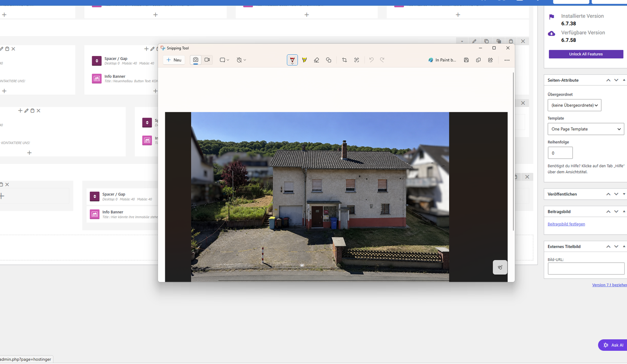Open Übergeordnet parent page dropdown
The width and height of the screenshot is (627, 364).
click(x=574, y=105)
